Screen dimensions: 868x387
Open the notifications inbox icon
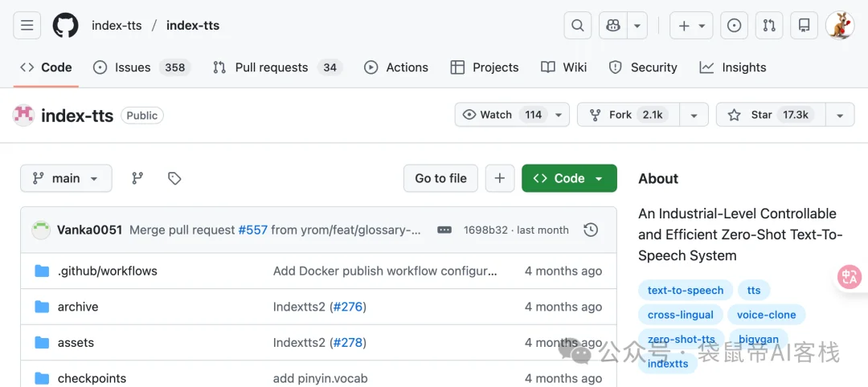804,26
